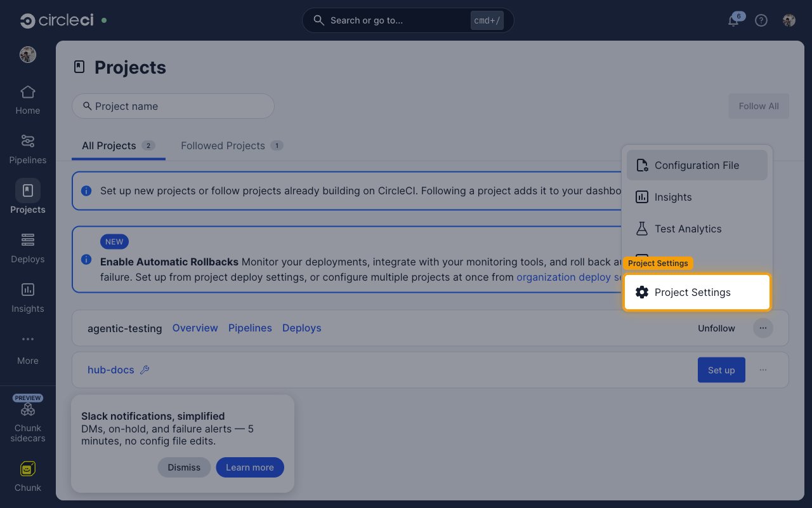The height and width of the screenshot is (508, 812).
Task: Expand More options in sidebar
Action: pyautogui.click(x=28, y=349)
